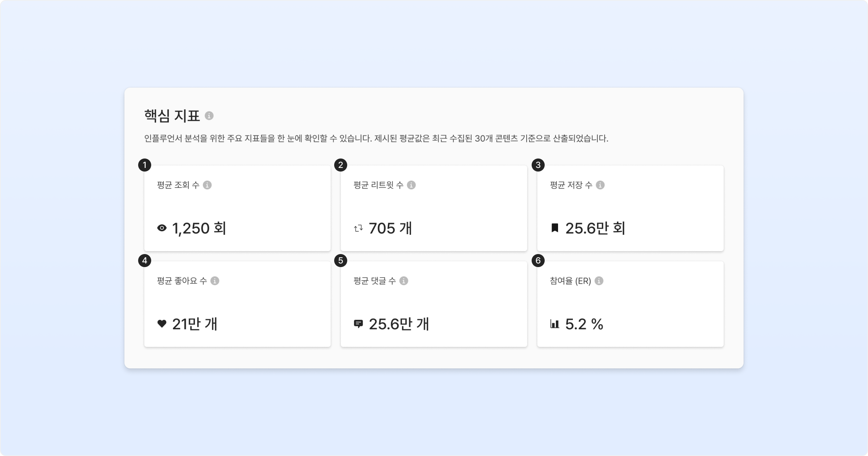Screen dimensions: 868x456
Task: Click info icon beside 평균 저장 수
Action: coord(600,185)
